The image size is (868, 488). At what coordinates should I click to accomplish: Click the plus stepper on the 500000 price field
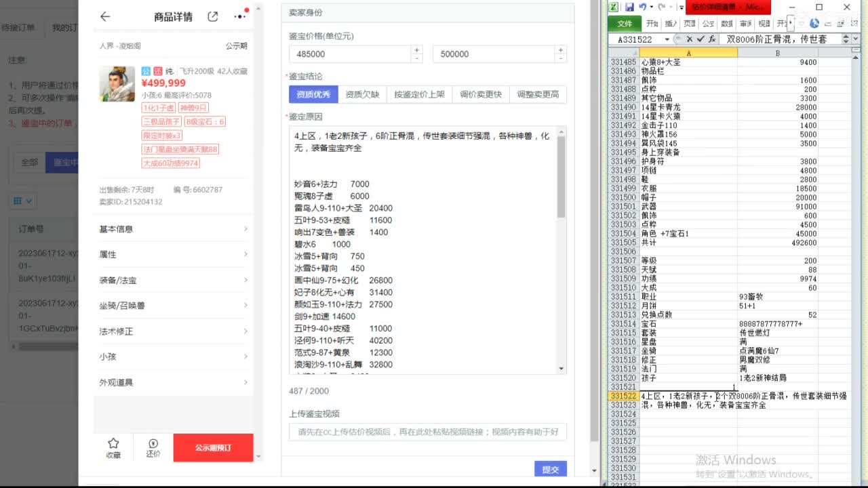(561, 49)
